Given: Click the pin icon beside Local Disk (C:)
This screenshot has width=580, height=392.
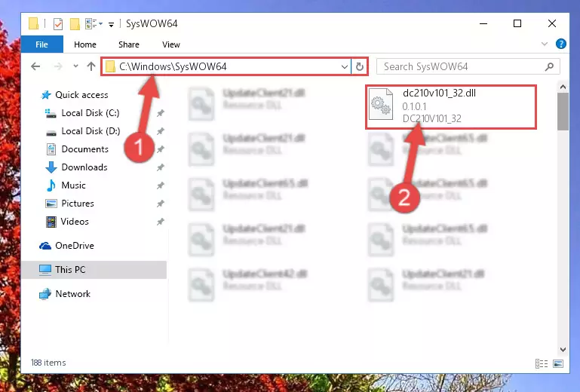Looking at the screenshot, I should tap(160, 113).
